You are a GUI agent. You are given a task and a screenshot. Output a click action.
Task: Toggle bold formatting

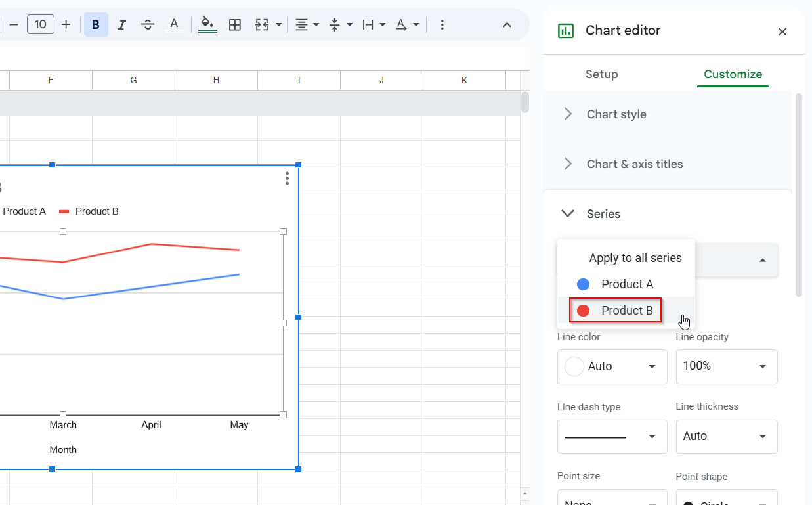tap(96, 25)
